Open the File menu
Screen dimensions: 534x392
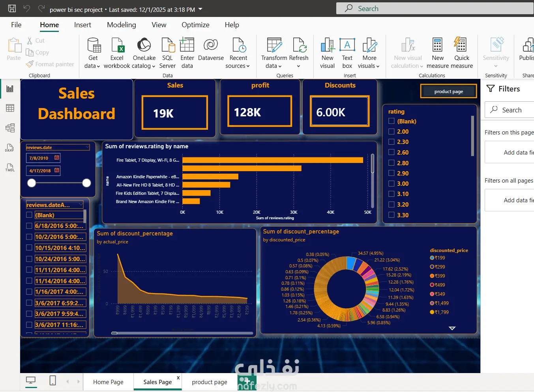[x=16, y=25]
